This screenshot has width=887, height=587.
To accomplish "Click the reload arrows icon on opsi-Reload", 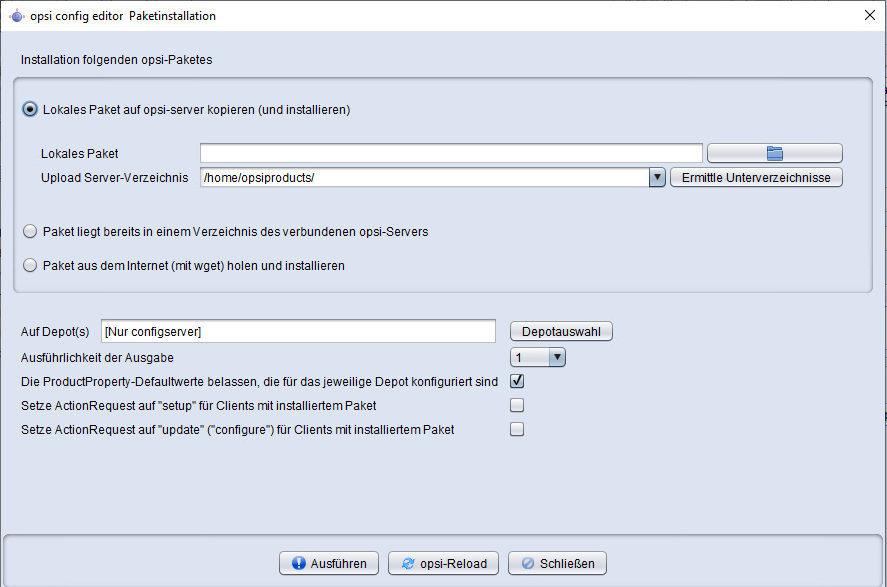I will point(408,563).
